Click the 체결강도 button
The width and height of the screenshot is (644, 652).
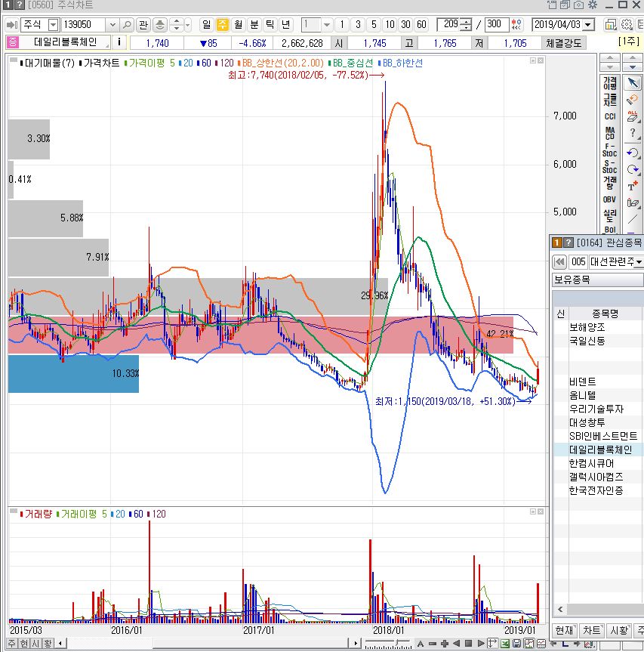tap(563, 43)
